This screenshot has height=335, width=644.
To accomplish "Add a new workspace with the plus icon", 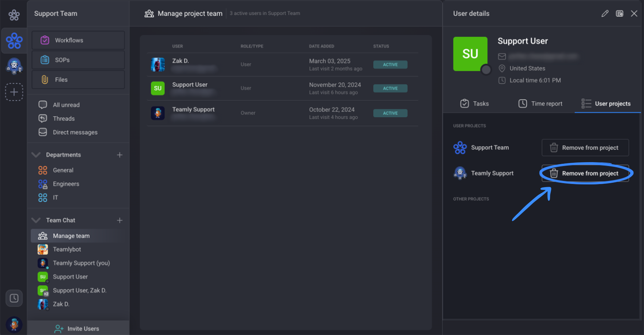I will pos(14,92).
